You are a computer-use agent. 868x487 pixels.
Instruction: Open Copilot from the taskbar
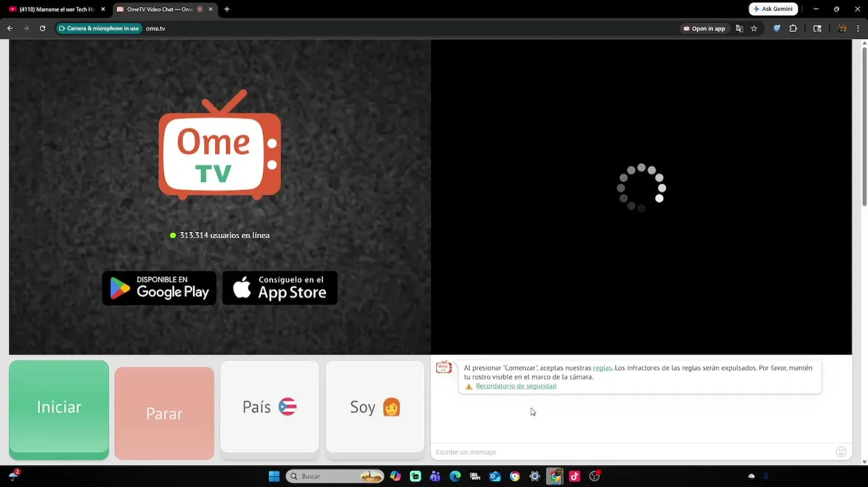click(x=396, y=476)
